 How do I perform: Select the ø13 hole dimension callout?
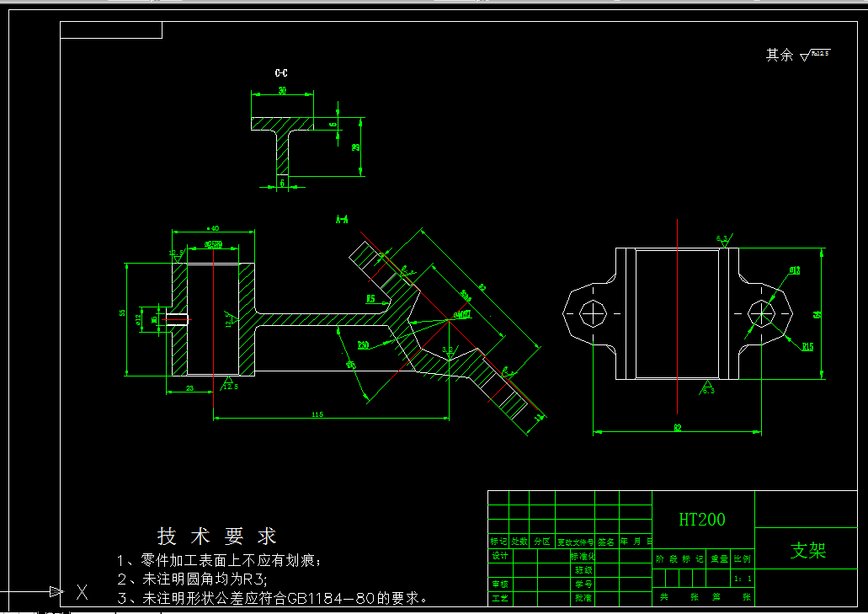pyautogui.click(x=794, y=270)
